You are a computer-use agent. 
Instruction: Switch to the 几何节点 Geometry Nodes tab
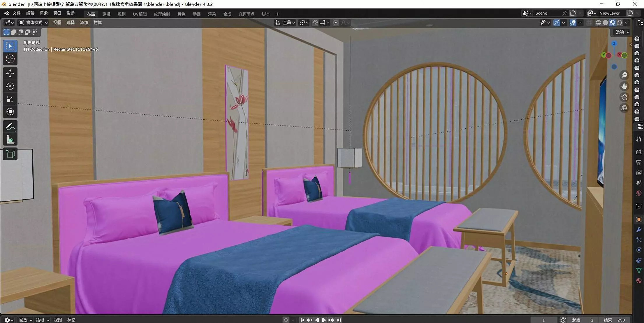click(x=246, y=14)
